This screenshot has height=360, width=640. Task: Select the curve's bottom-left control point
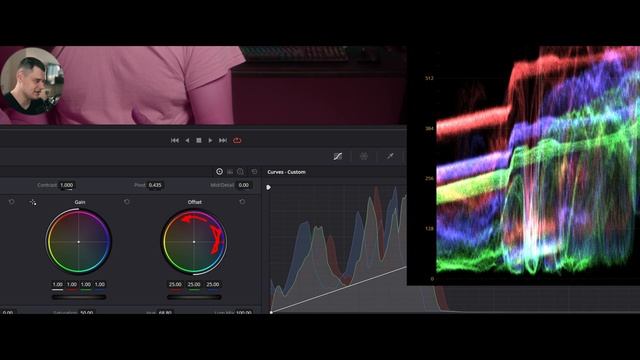(x=271, y=312)
